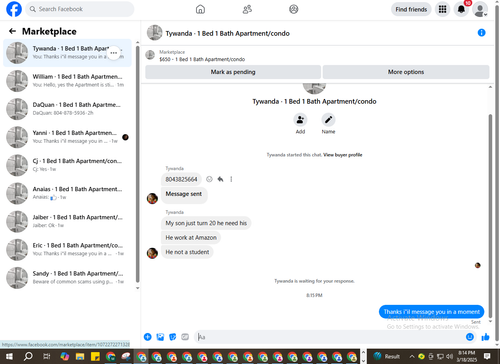Viewport: 500px width, 364px height.
Task: Open options for the Tywanda conversation
Action: tap(114, 53)
